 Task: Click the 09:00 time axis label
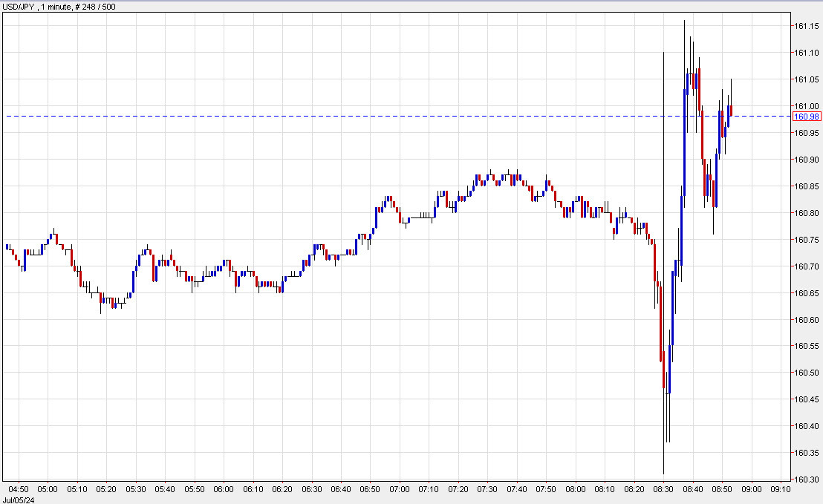coord(751,489)
